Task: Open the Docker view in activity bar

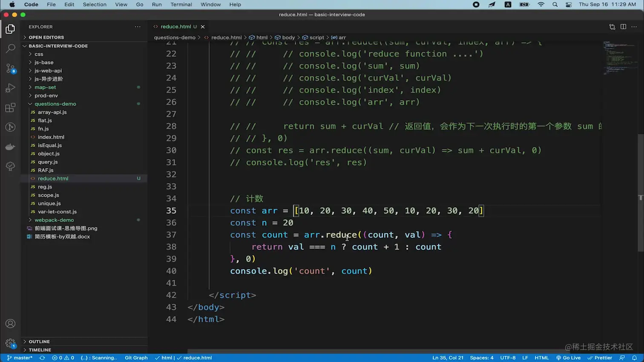Action: tap(10, 147)
